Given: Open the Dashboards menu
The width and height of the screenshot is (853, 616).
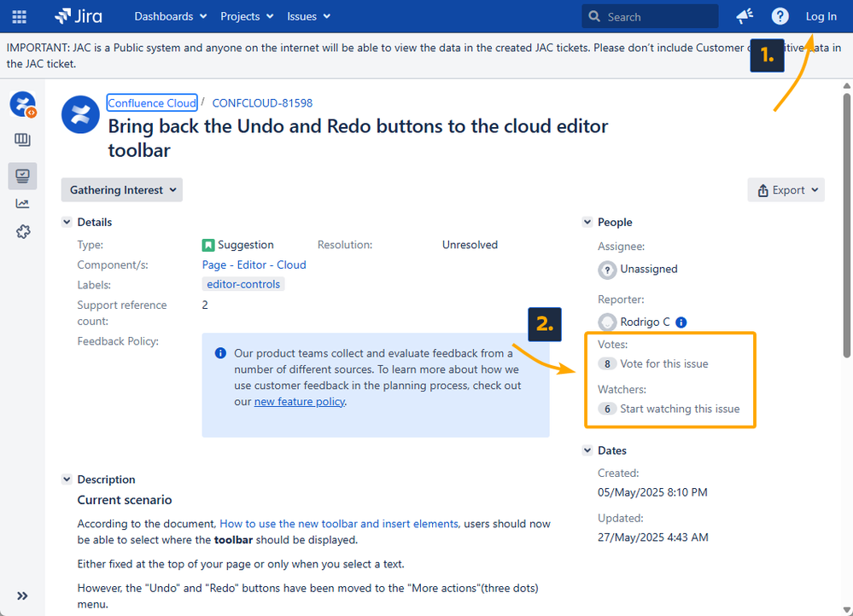Looking at the screenshot, I should coord(170,16).
